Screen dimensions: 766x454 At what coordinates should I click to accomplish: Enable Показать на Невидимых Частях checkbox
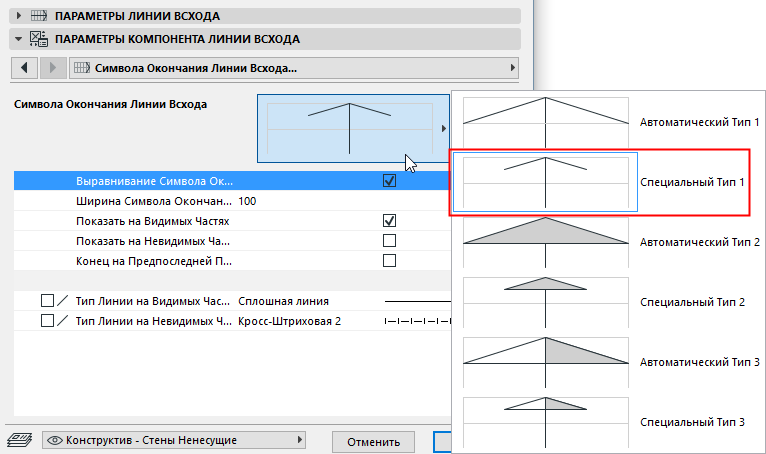coord(389,241)
